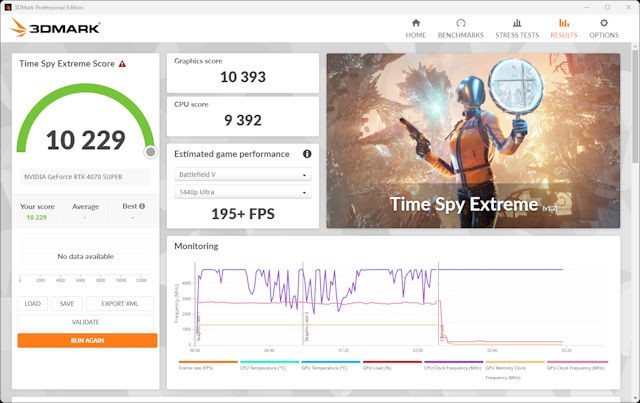This screenshot has height=403, width=640.
Task: Click the score gauge end knob
Action: tap(151, 152)
